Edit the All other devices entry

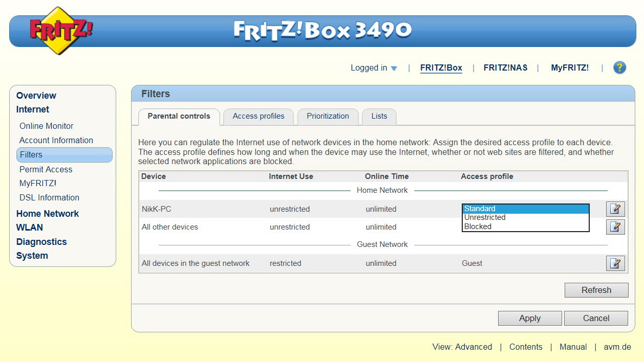click(615, 227)
